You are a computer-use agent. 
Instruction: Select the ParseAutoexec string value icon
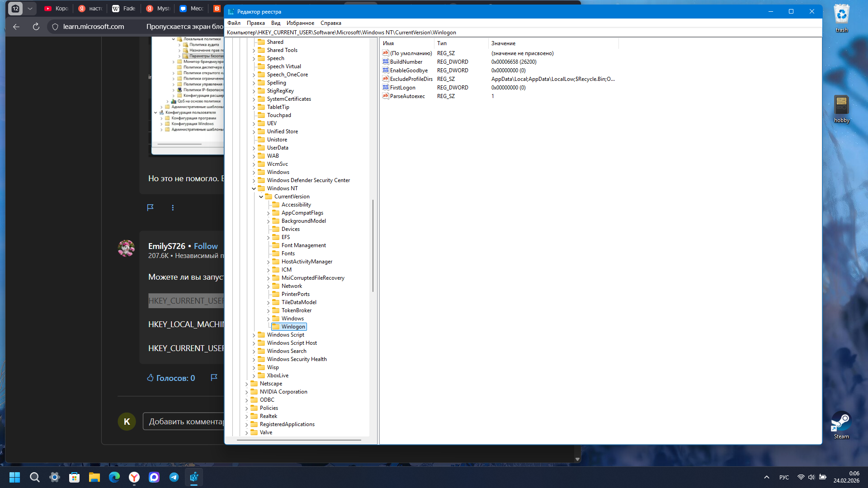[x=385, y=96]
